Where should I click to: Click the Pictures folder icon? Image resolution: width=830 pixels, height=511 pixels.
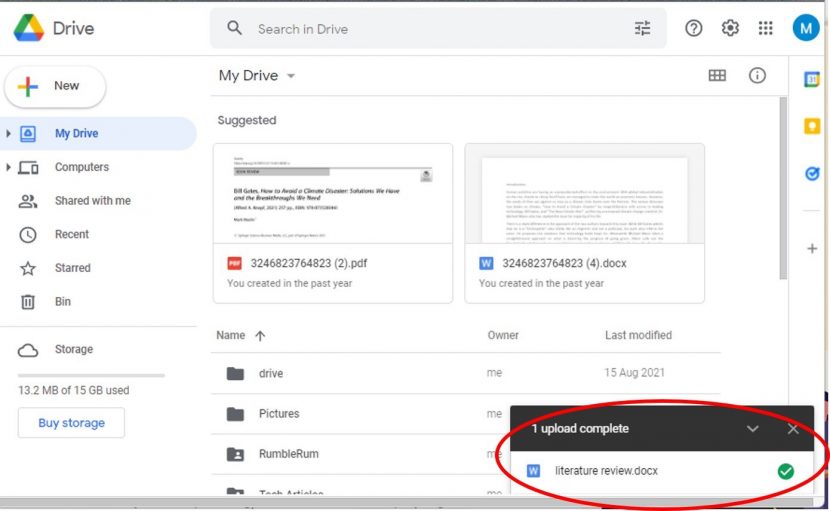click(235, 414)
